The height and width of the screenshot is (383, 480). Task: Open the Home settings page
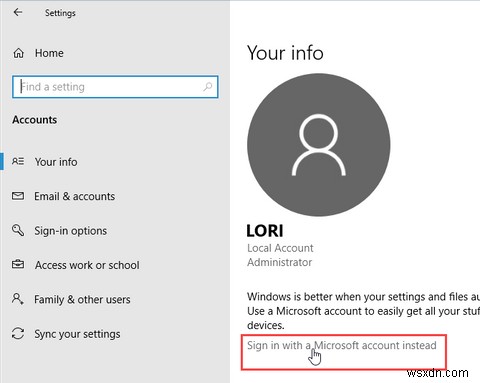tap(49, 53)
